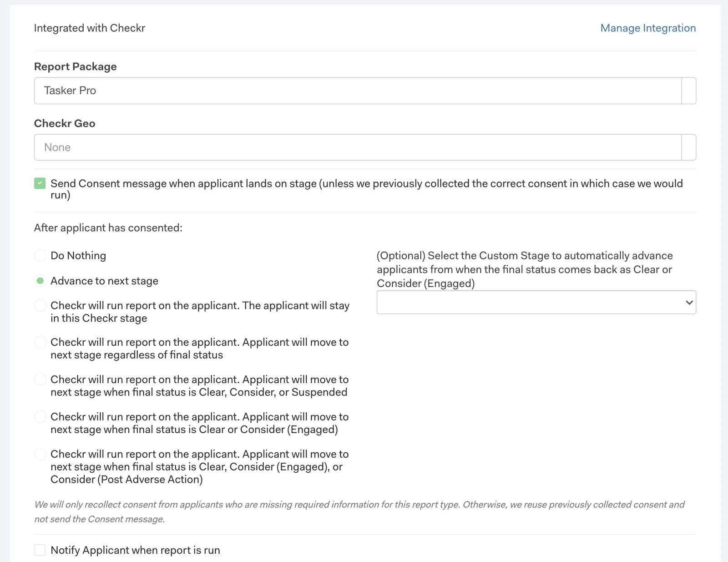Select radio: Clear, Consider, or Suspended status
Screen dimensions: 728x562
click(40, 380)
